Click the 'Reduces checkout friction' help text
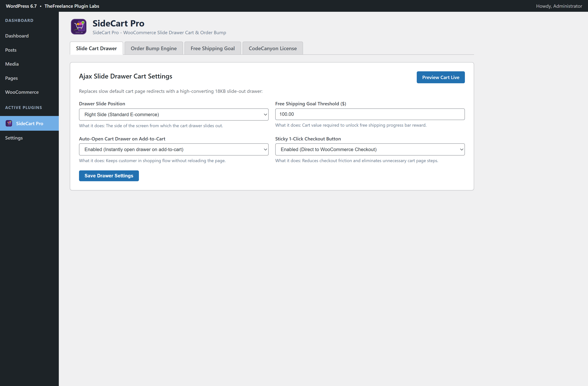Viewport: 588px width, 386px height. 356,161
